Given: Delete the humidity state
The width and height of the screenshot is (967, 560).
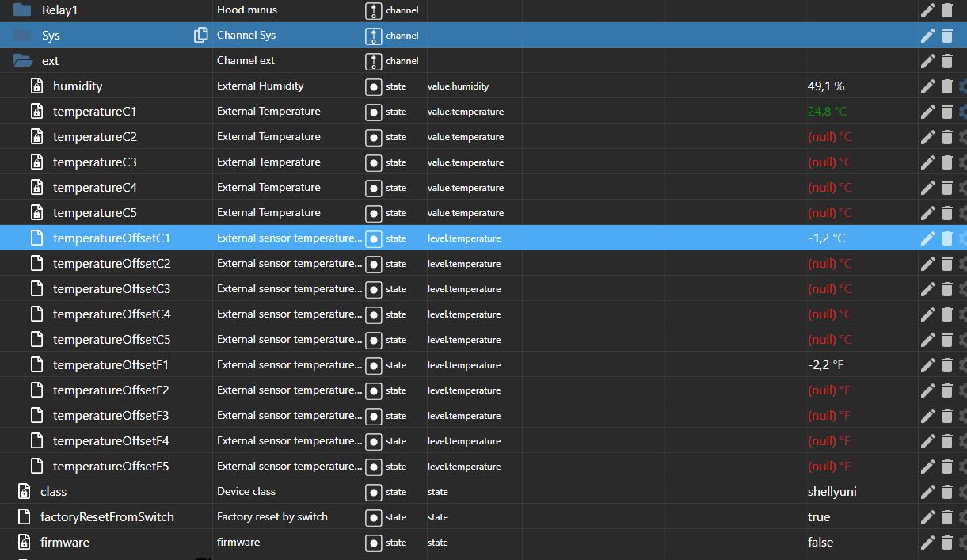Looking at the screenshot, I should click(947, 86).
